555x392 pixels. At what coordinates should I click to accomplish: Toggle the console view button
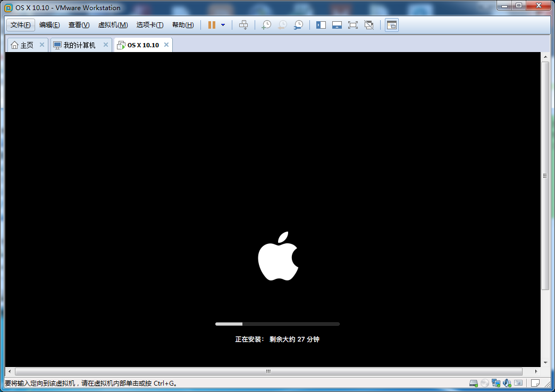coord(391,25)
